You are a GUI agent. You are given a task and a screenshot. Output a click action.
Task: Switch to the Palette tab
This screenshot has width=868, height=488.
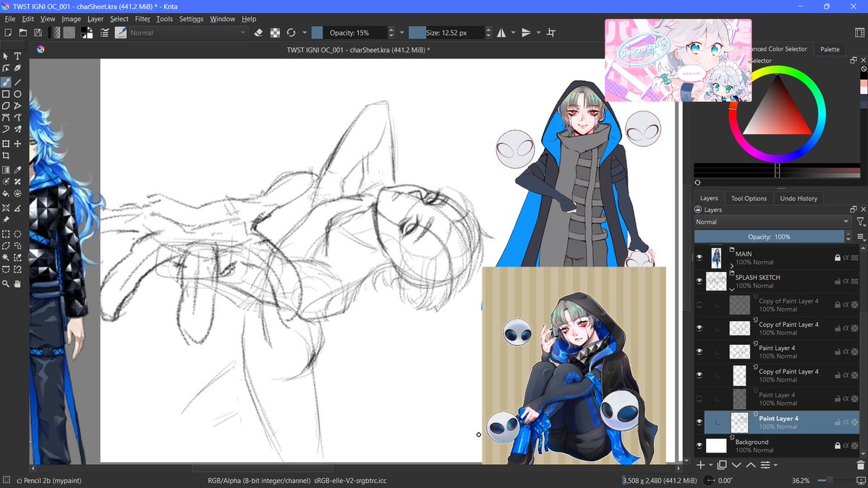pos(830,49)
